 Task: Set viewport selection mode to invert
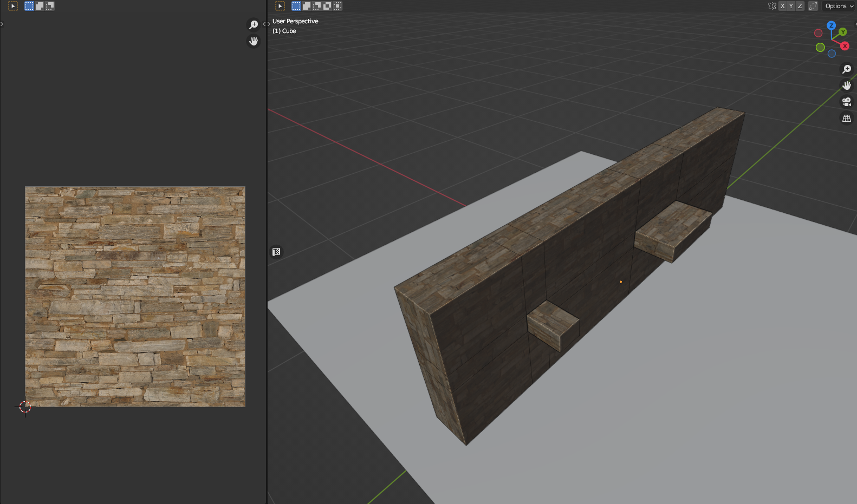[x=327, y=6]
